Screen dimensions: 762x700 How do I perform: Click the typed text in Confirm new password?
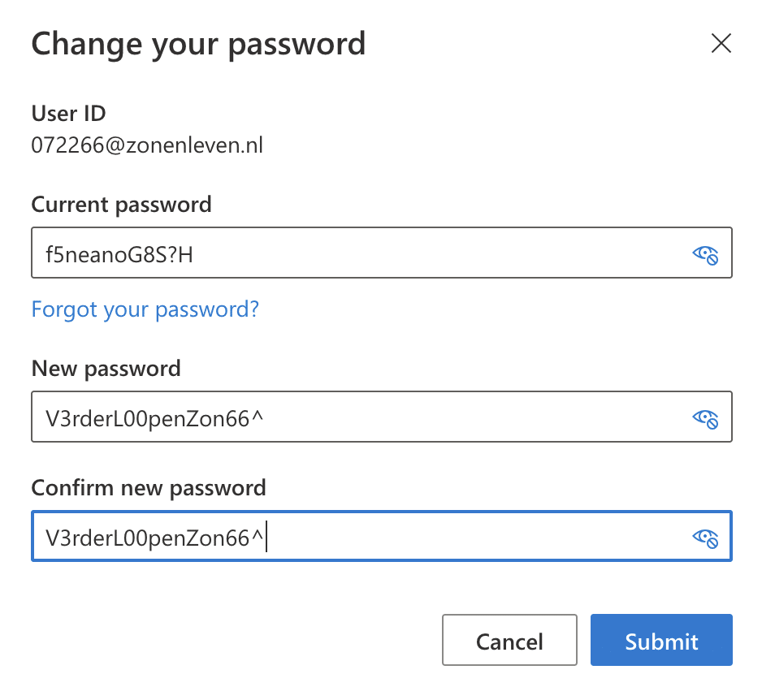click(x=154, y=538)
